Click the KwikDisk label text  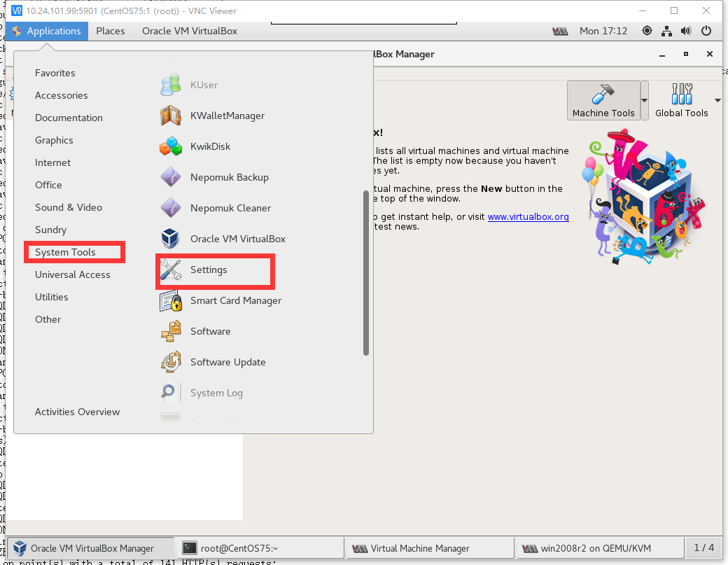210,146
